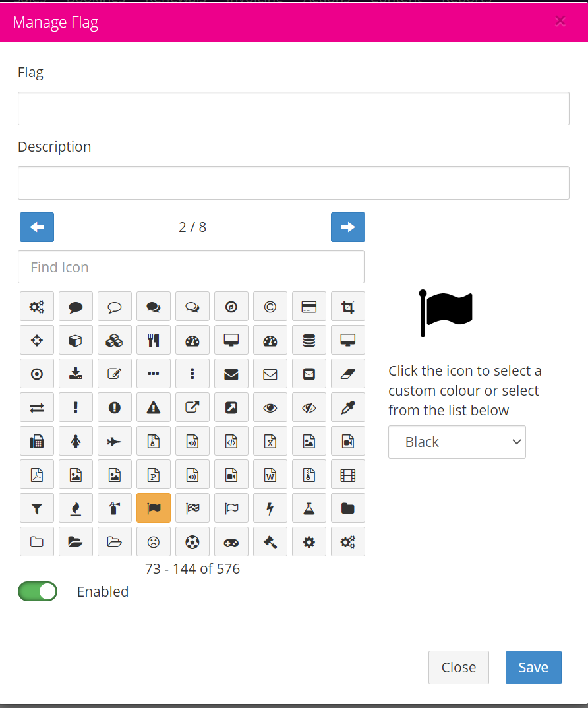Pick the lightning bolt icon
588x708 pixels.
pos(270,508)
